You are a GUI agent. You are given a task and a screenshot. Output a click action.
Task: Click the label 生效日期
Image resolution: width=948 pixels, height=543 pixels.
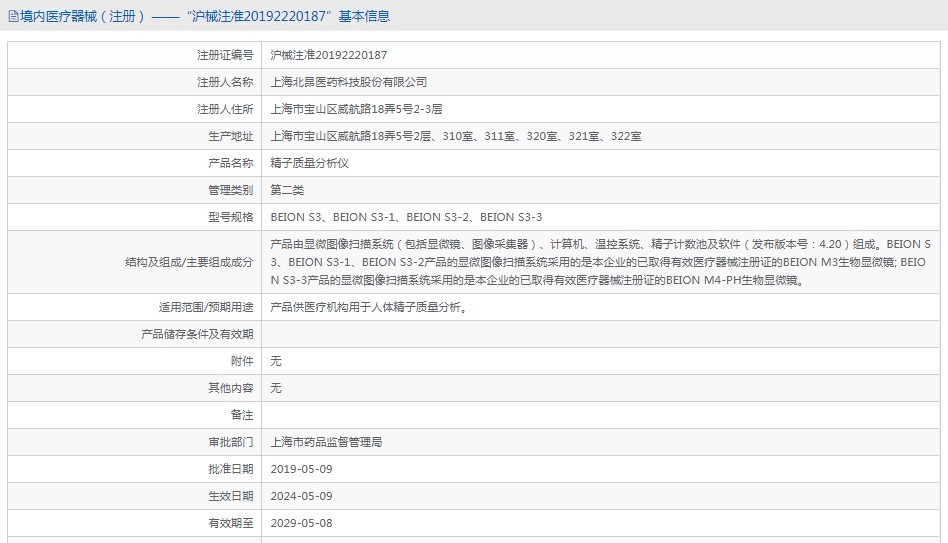point(231,496)
